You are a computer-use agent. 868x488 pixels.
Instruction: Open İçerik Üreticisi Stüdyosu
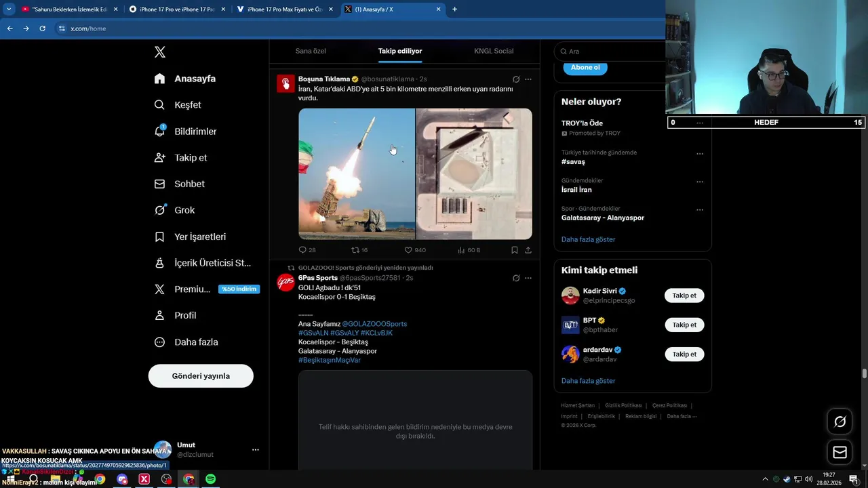[x=202, y=263]
